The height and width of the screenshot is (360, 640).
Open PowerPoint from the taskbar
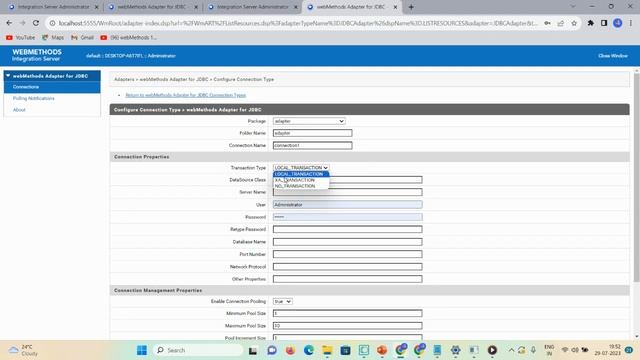click(x=382, y=350)
